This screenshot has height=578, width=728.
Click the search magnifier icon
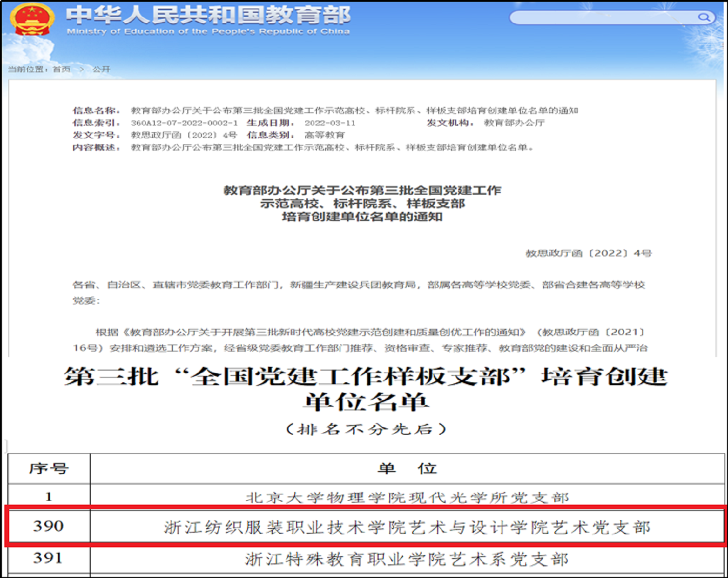click(x=704, y=17)
